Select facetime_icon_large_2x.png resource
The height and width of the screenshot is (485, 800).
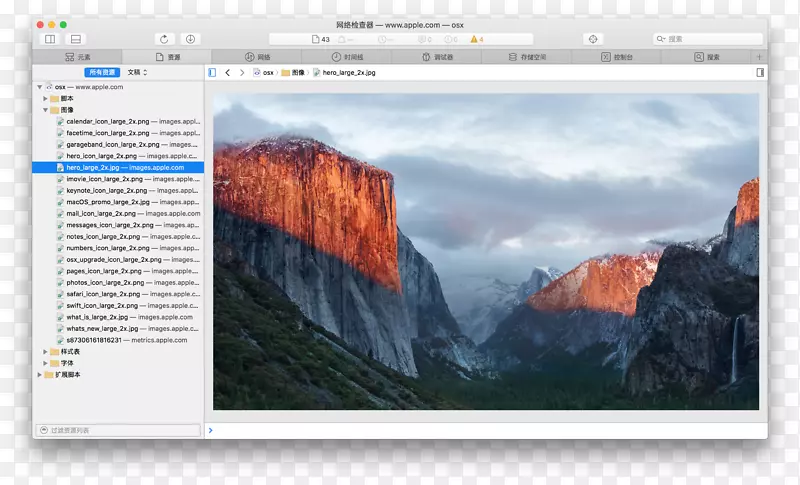pos(118,133)
